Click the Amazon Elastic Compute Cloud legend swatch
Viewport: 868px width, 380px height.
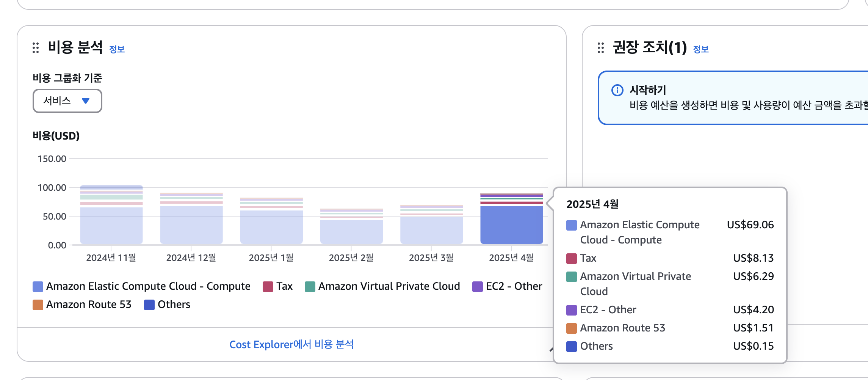[x=38, y=287]
